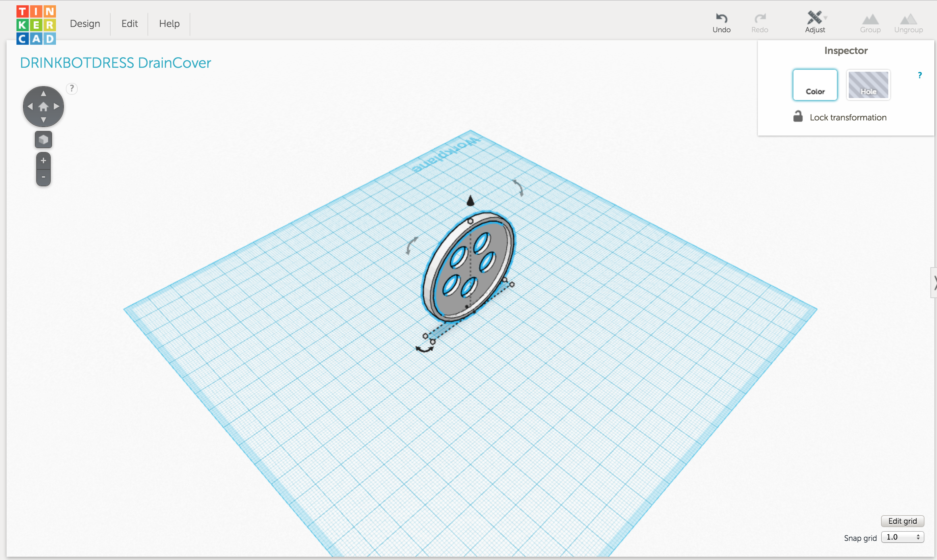Reset view with the home icon

(43, 107)
